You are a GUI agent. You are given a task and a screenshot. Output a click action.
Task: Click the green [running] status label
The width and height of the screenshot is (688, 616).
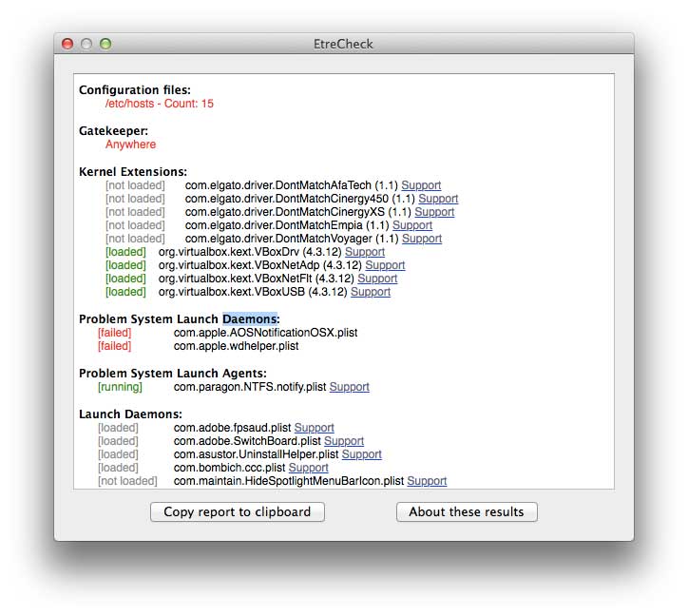121,387
